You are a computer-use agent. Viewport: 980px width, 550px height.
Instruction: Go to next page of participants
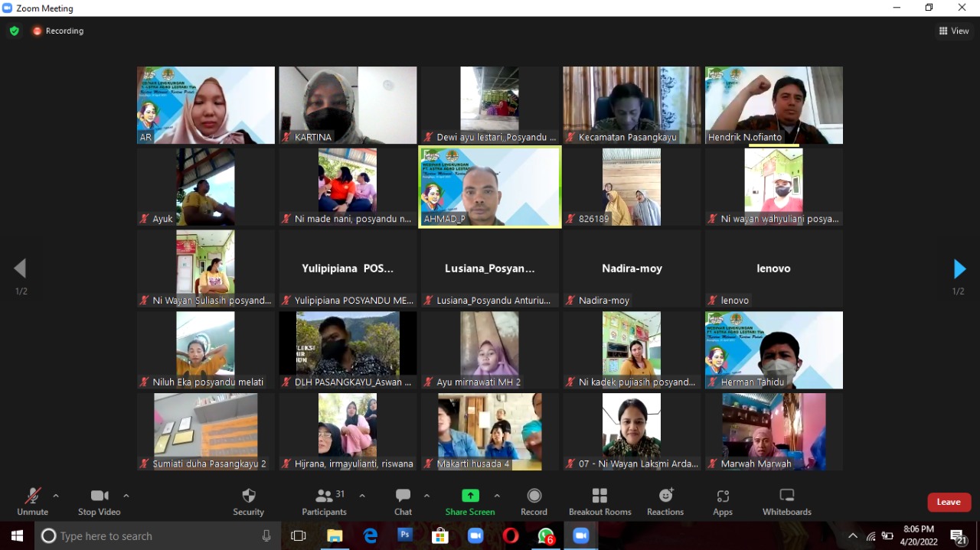[959, 269]
